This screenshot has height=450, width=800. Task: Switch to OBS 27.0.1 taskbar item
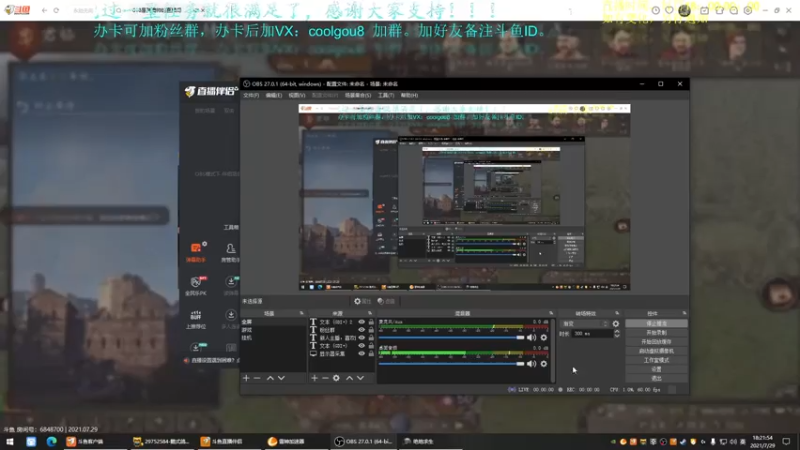[x=363, y=442]
